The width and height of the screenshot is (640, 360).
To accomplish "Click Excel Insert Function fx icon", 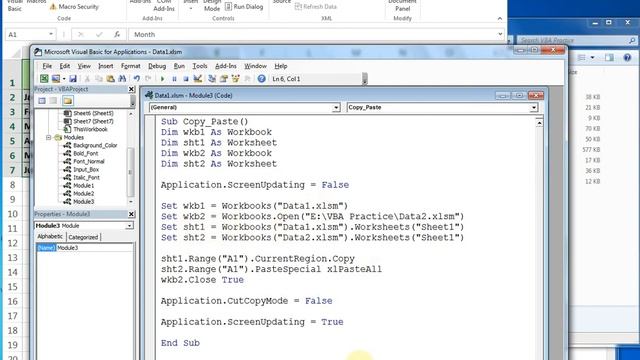I will tap(117, 34).
